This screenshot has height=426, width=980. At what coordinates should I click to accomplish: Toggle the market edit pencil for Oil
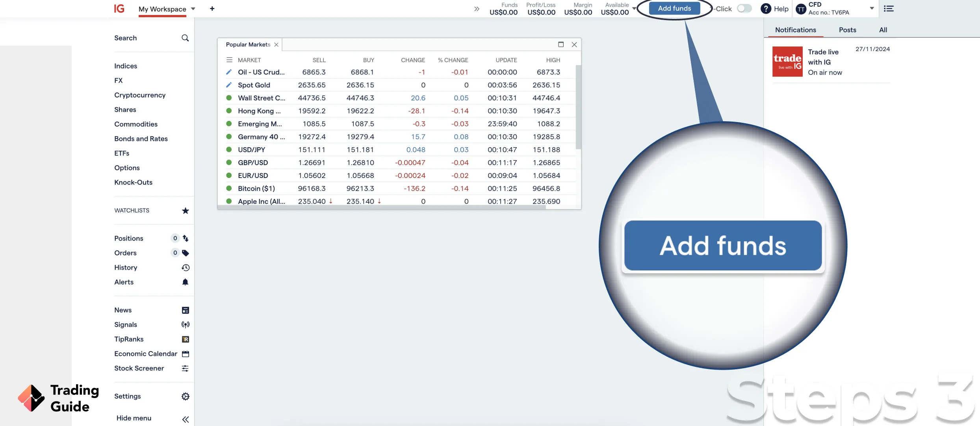pos(229,72)
